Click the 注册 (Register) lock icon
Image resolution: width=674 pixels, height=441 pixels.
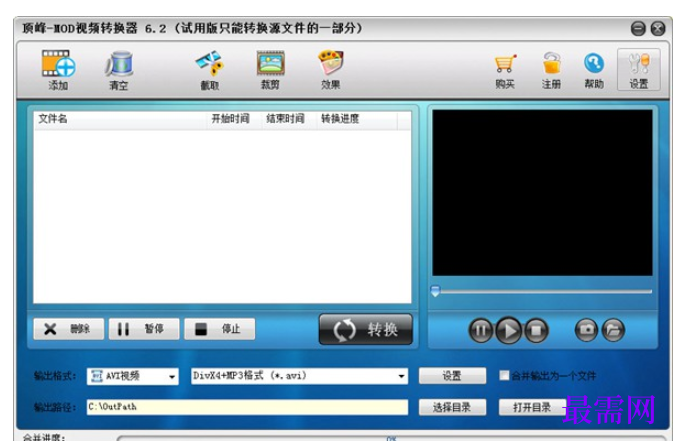click(551, 70)
